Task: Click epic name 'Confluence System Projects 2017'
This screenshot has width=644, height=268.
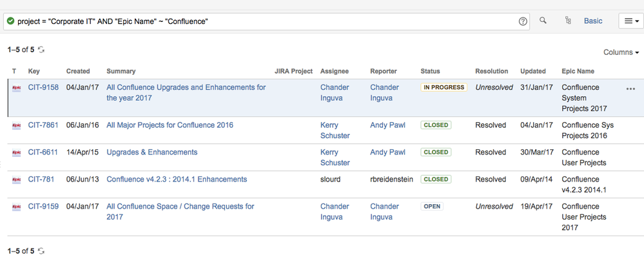Action: [x=584, y=98]
